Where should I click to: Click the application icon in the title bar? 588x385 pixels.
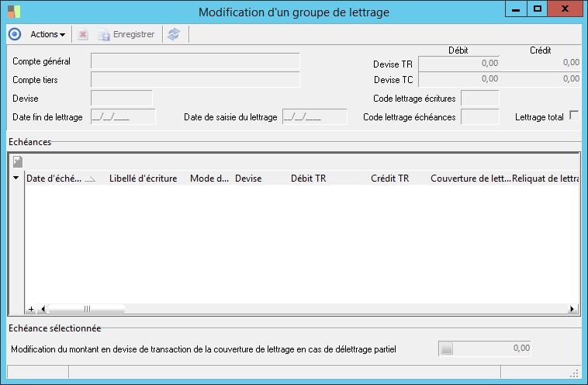point(13,12)
